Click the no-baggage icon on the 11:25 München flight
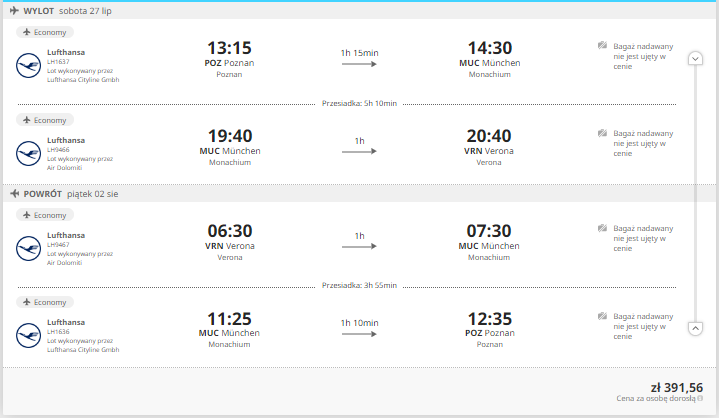 603,316
